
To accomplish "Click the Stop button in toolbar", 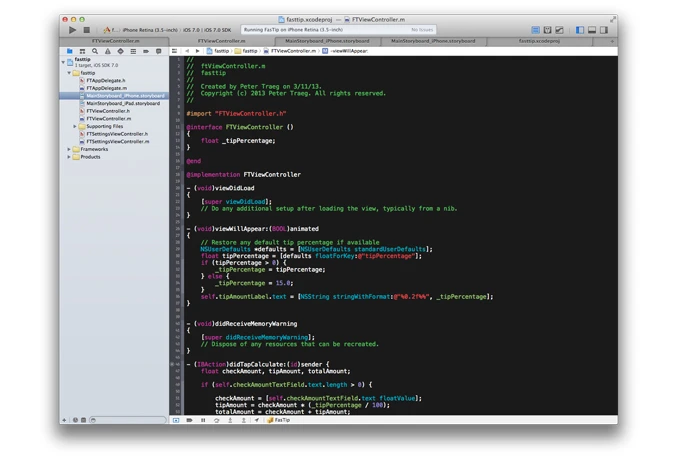I will [x=86, y=30].
